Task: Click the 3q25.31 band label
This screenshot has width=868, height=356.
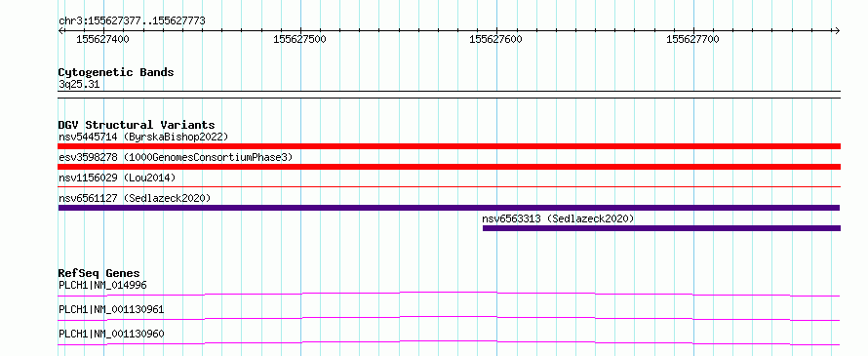Action: point(79,85)
